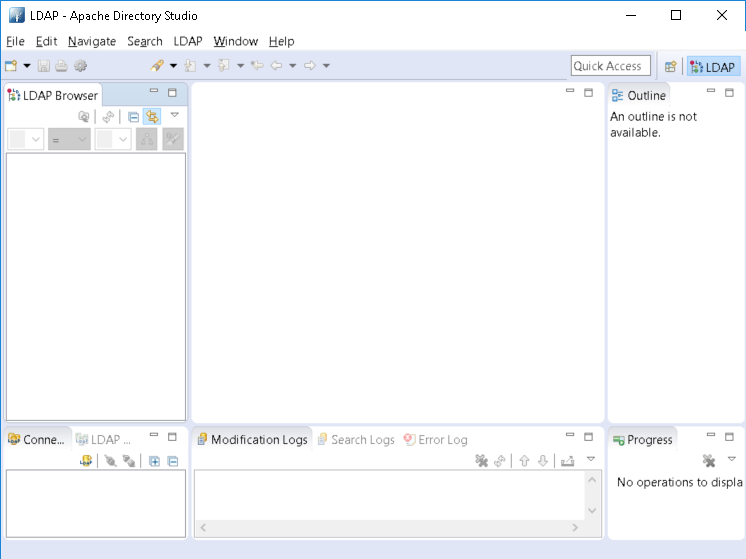The height and width of the screenshot is (559, 746).
Task: Select the Modification Logs tab
Action: [x=253, y=439]
